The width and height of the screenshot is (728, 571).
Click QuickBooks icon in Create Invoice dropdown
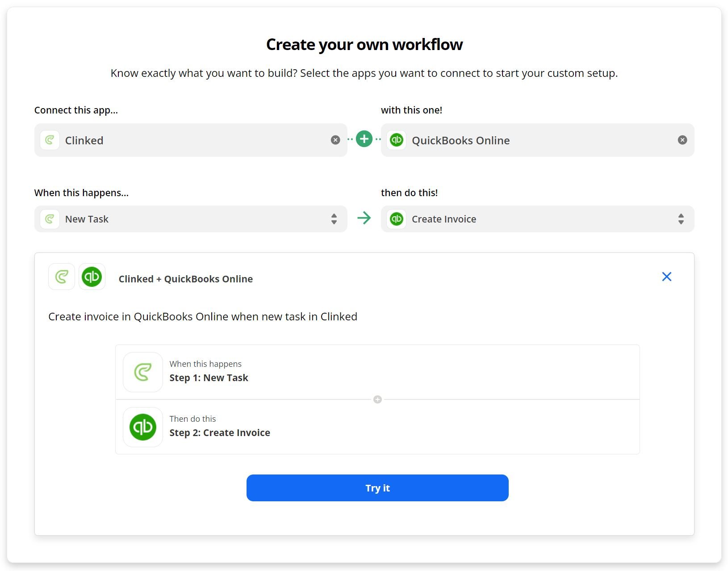[x=397, y=219]
